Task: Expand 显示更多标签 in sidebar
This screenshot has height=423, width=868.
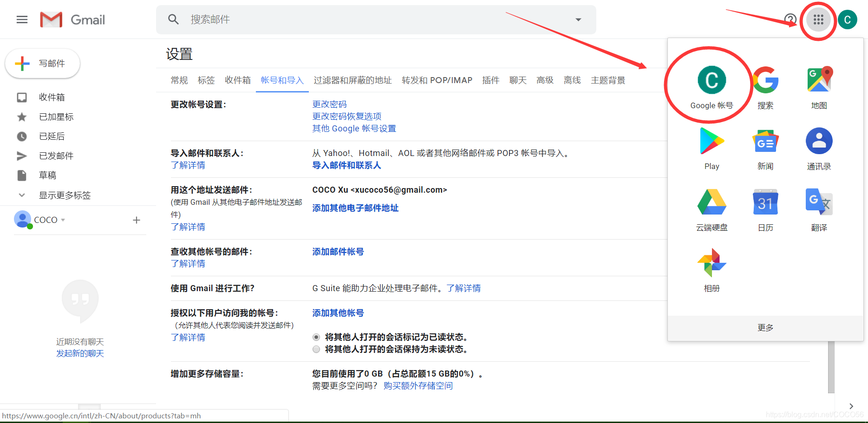Action: click(x=64, y=195)
